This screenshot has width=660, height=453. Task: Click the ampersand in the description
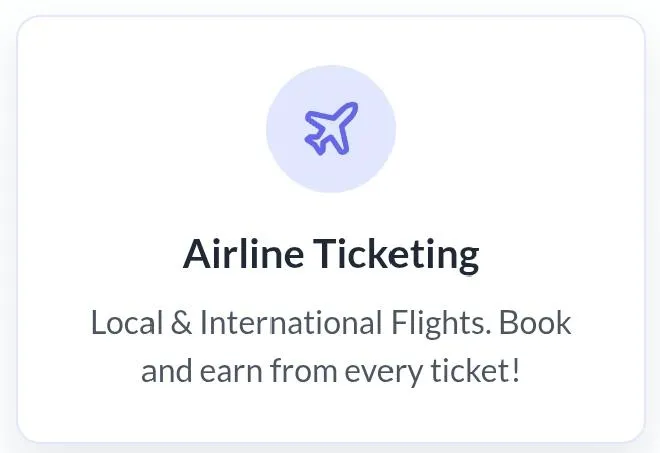pos(181,323)
